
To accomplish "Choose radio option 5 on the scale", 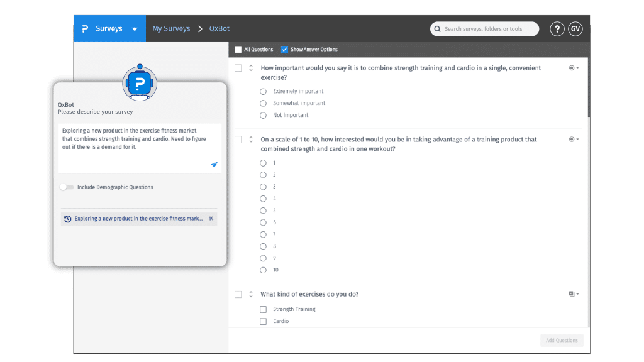I will 264,211.
